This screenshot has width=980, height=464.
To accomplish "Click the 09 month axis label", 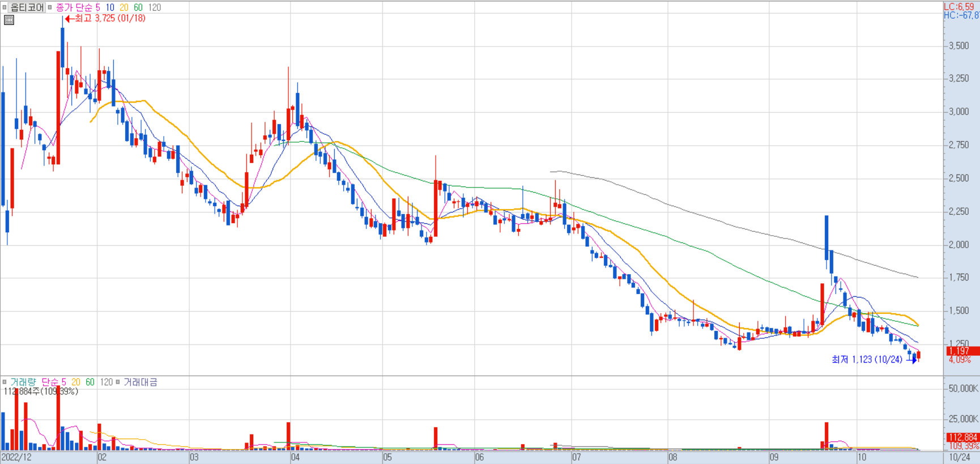I will point(774,457).
